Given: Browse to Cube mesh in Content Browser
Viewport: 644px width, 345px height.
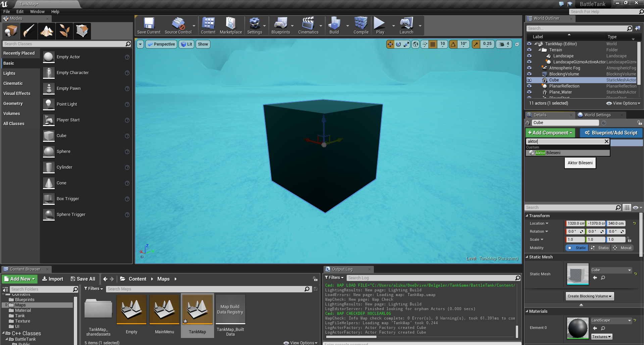Looking at the screenshot, I should [x=603, y=278].
